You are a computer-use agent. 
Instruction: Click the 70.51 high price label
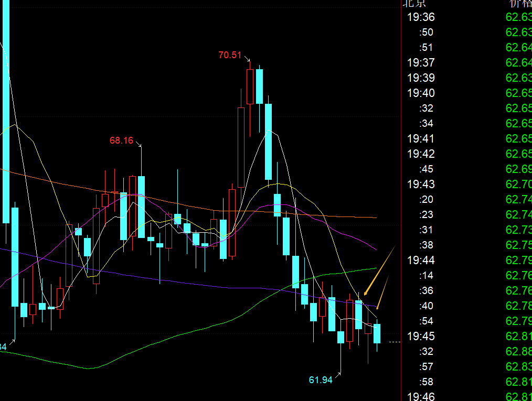(230, 55)
